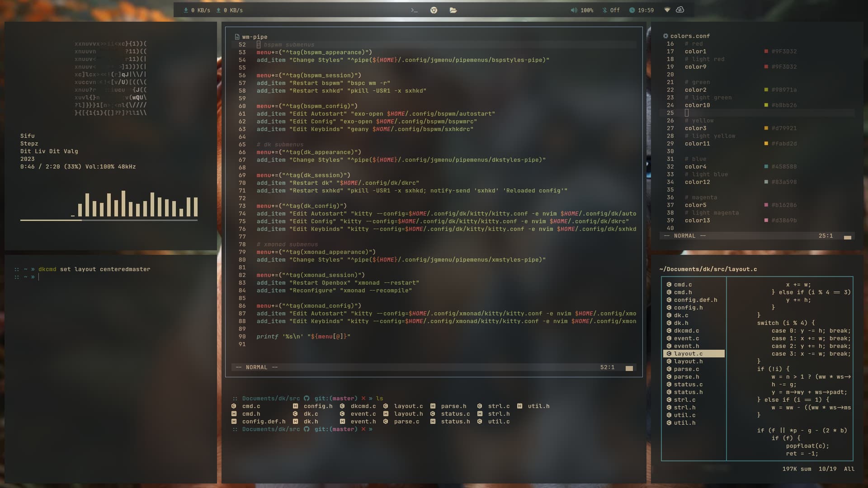Click parse.c in the ls output

[406, 422]
